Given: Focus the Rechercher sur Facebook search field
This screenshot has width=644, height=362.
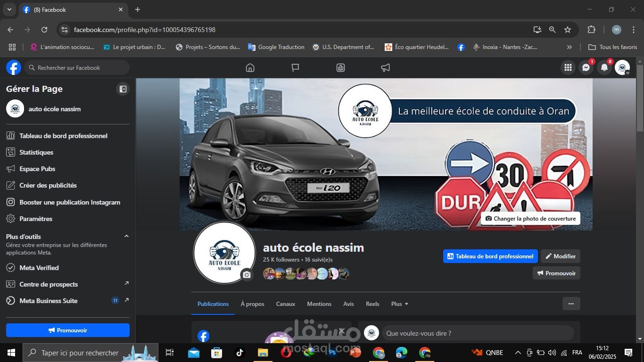Looking at the screenshot, I should click(x=77, y=68).
